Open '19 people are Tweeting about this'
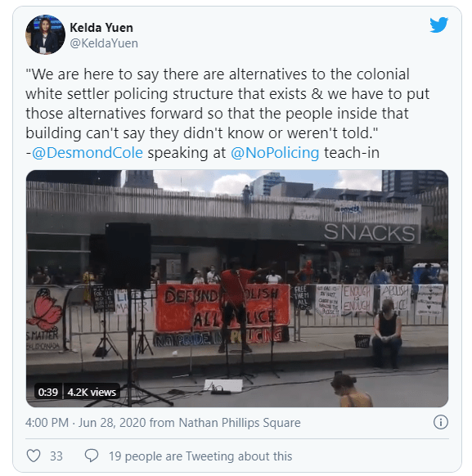 pos(200,456)
